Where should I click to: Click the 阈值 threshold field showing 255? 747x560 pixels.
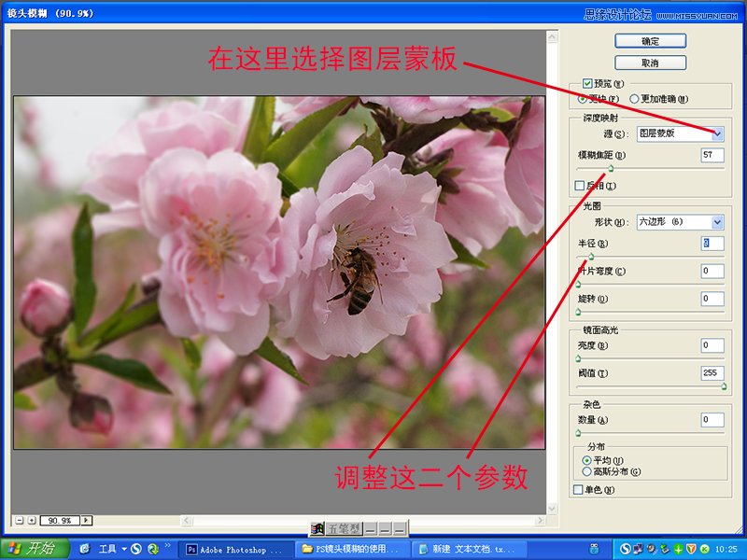712,372
